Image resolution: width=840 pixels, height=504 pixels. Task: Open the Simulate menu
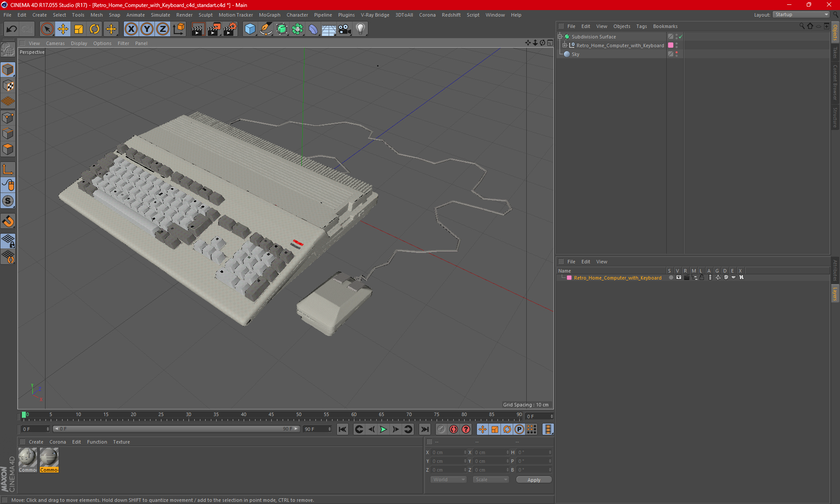pyautogui.click(x=161, y=15)
